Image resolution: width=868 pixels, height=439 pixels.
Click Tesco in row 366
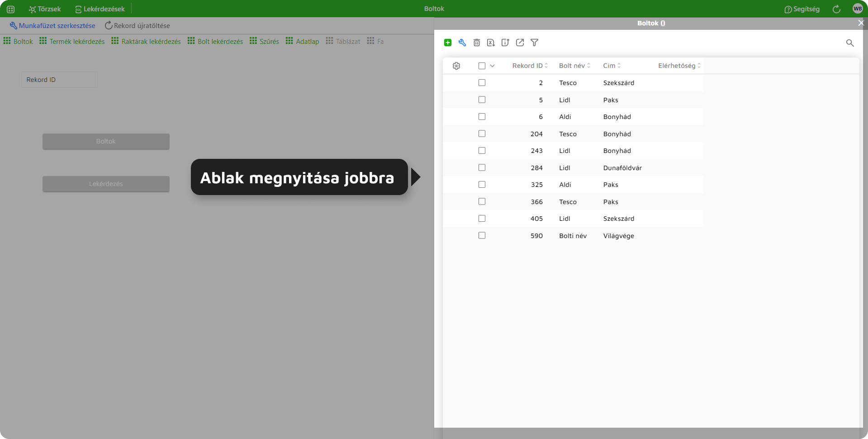(x=568, y=202)
